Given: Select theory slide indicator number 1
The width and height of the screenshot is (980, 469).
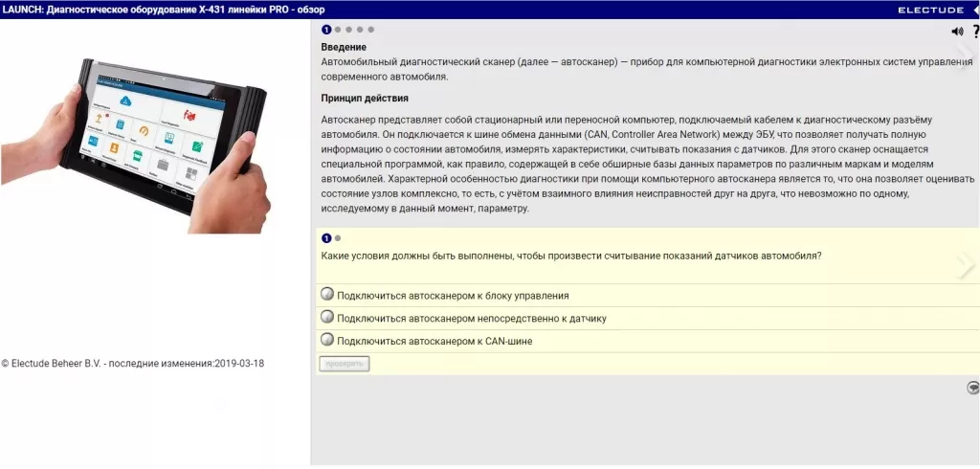Looking at the screenshot, I should [x=326, y=30].
